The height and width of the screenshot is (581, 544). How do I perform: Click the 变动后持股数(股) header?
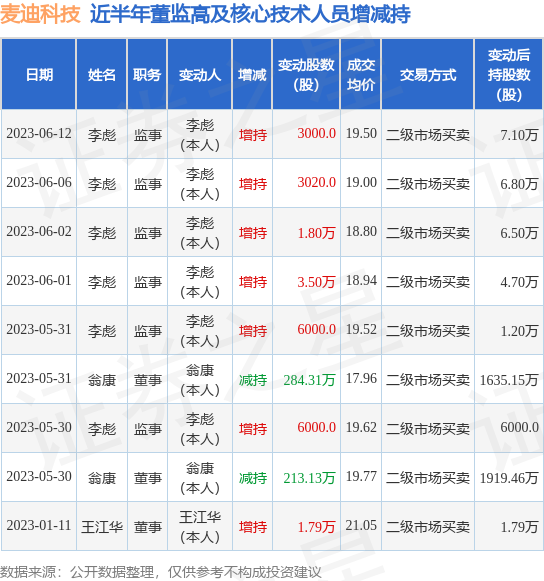[509, 75]
